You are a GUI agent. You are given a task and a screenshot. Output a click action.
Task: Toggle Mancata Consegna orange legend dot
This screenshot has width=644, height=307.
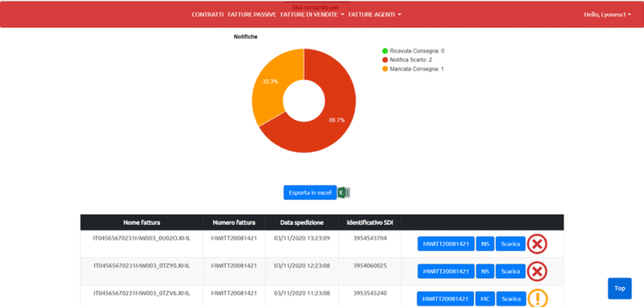point(385,69)
